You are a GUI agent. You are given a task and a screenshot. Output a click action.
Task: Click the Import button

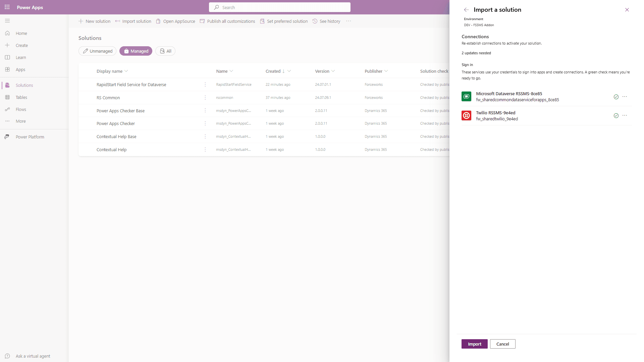click(x=474, y=344)
